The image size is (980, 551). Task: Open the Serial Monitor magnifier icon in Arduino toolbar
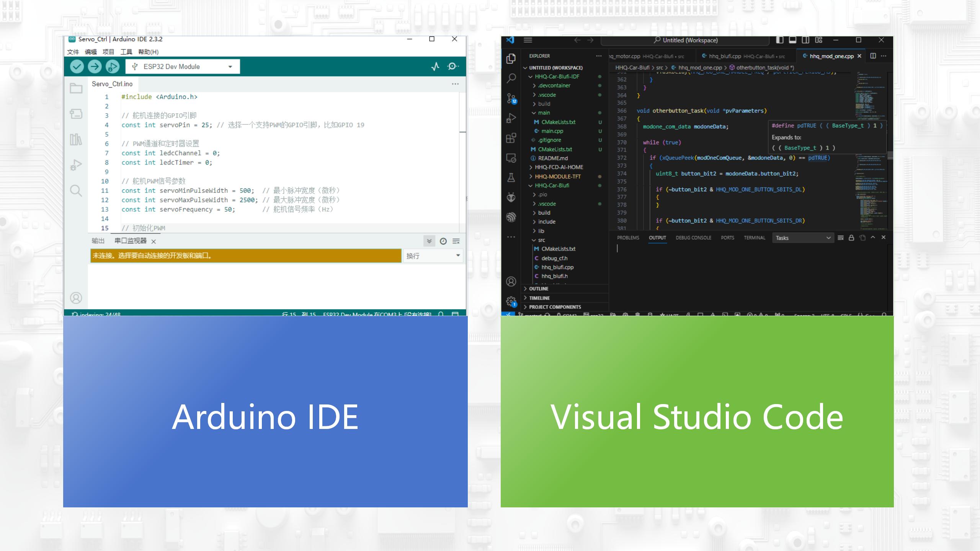click(x=453, y=67)
